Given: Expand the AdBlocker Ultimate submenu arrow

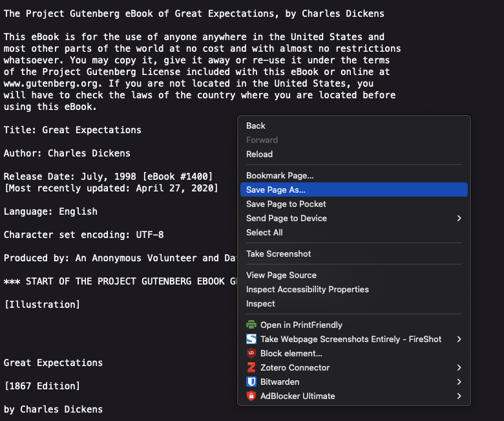Looking at the screenshot, I should pyautogui.click(x=459, y=396).
